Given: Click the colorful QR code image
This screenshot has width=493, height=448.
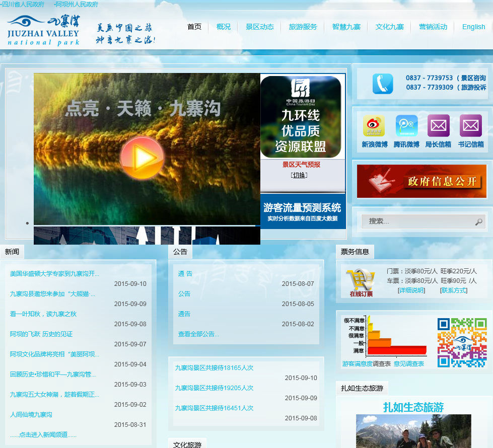Looking at the screenshot, I should [x=462, y=342].
